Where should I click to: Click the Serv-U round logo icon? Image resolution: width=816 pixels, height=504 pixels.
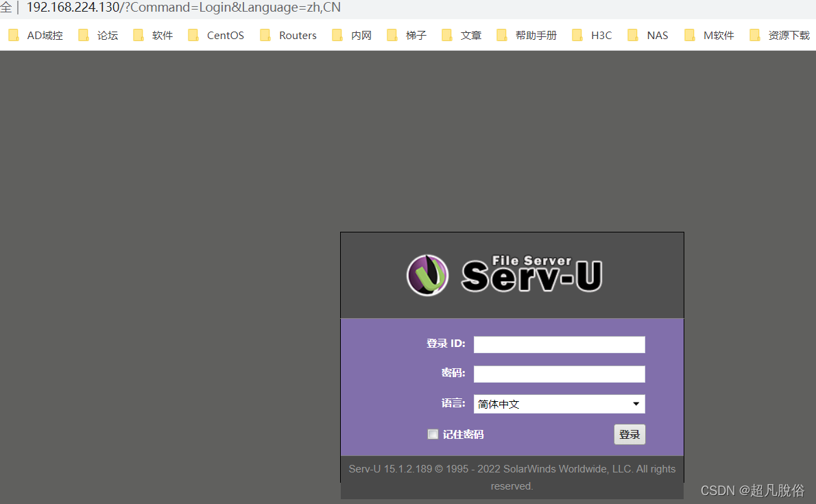coord(427,275)
